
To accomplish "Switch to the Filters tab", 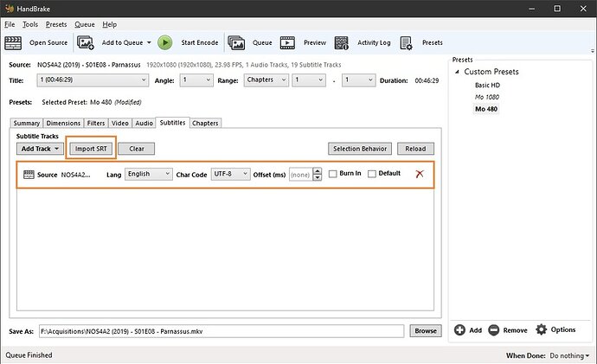I will 96,124.
